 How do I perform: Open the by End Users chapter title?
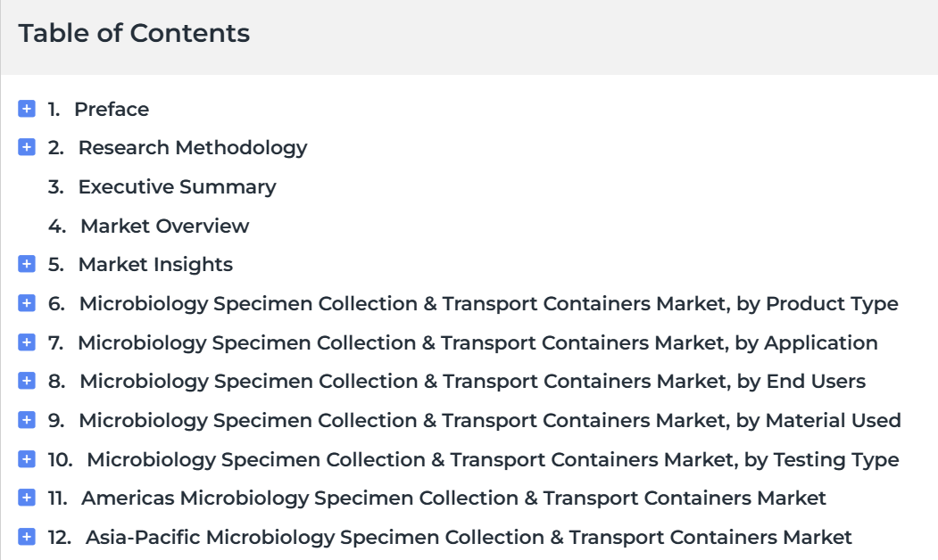[473, 382]
